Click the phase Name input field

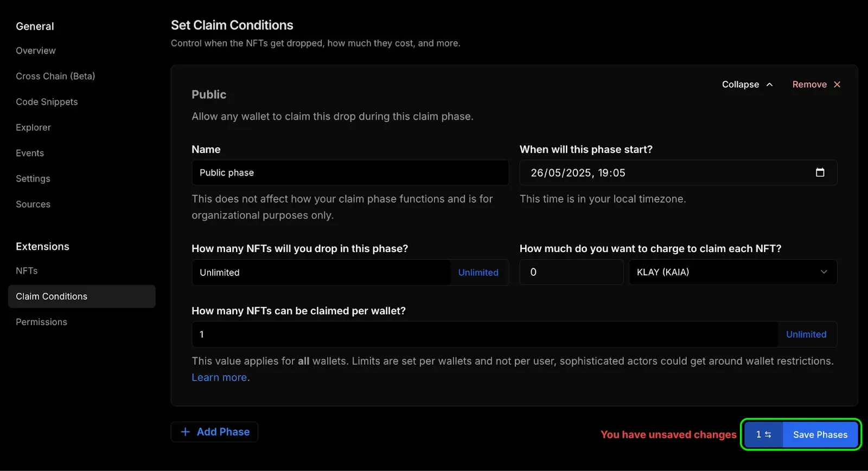(x=350, y=173)
